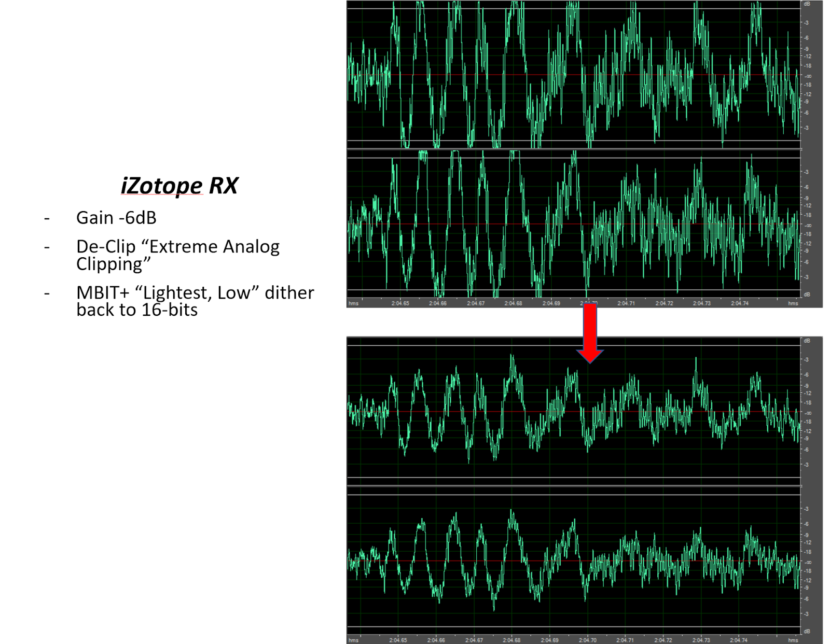The height and width of the screenshot is (644, 830).
Task: Click 2:04.68 on the clipped waveform's time ruler
Action: point(514,303)
